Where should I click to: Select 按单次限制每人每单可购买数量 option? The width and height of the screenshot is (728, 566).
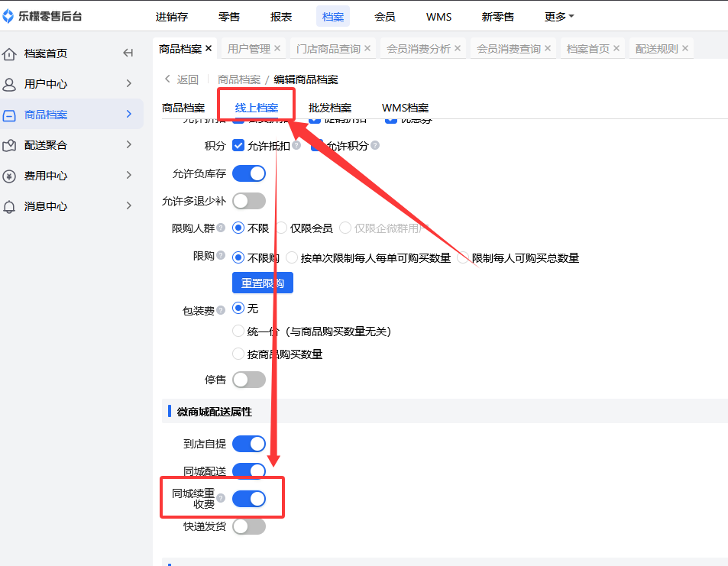(x=292, y=257)
